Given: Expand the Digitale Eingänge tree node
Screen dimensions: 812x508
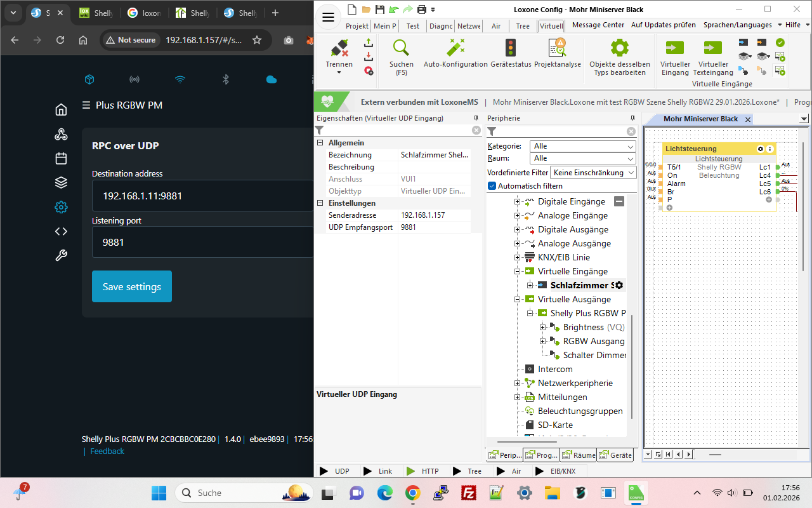Looking at the screenshot, I should [517, 202].
